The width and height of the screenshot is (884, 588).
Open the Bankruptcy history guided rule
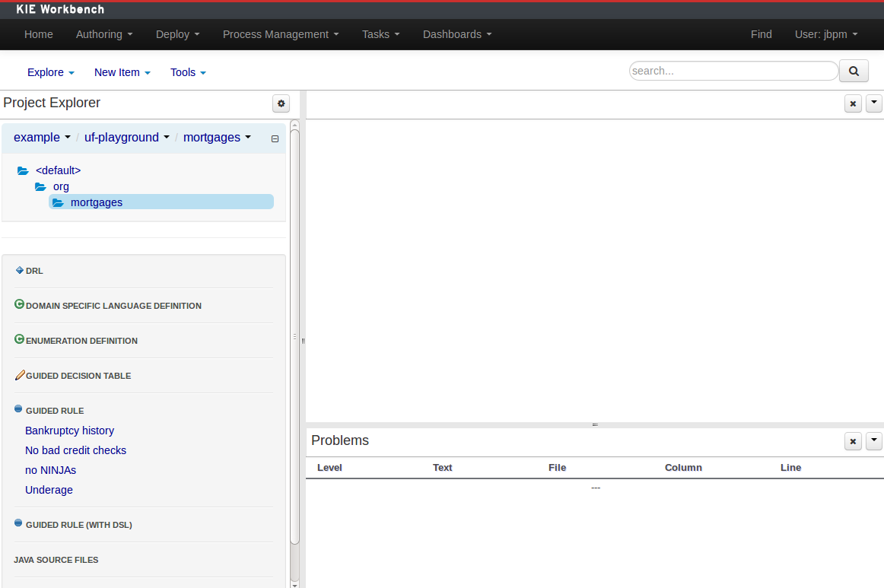[69, 431]
